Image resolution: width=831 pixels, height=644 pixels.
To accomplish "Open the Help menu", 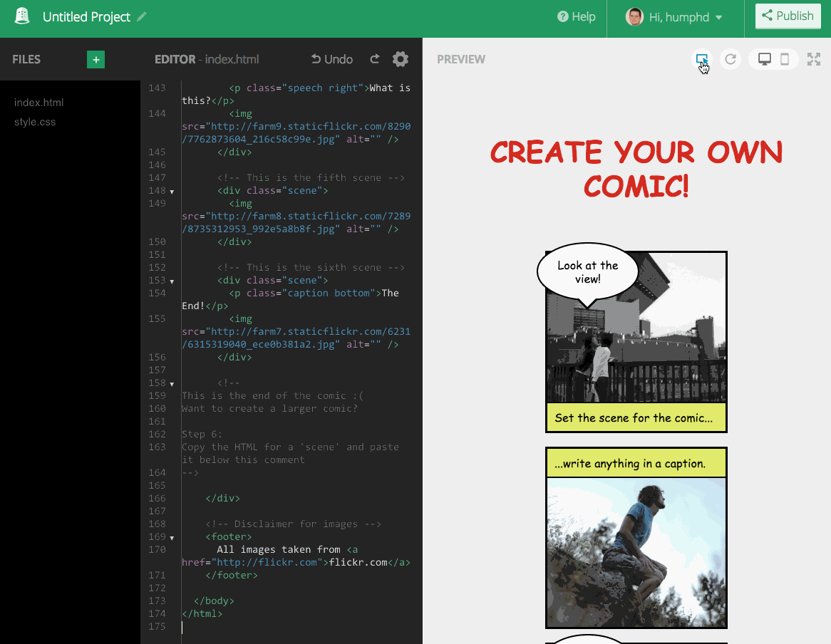I will [576, 16].
